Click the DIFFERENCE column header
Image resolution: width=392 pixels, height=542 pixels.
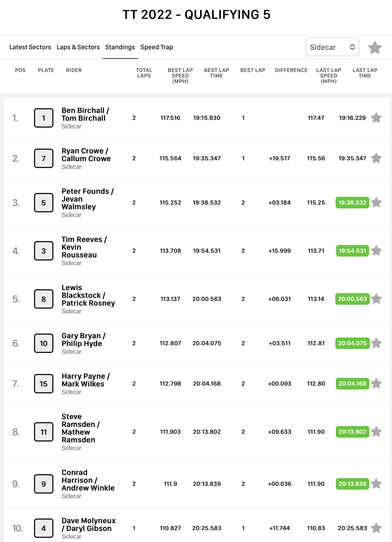(x=291, y=70)
